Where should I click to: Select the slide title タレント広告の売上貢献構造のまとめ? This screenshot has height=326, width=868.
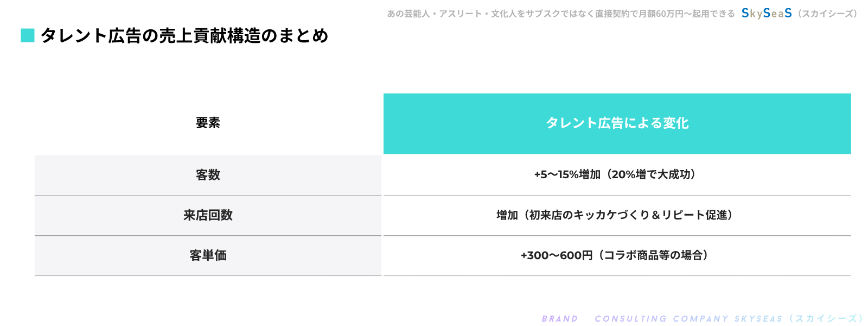click(184, 36)
